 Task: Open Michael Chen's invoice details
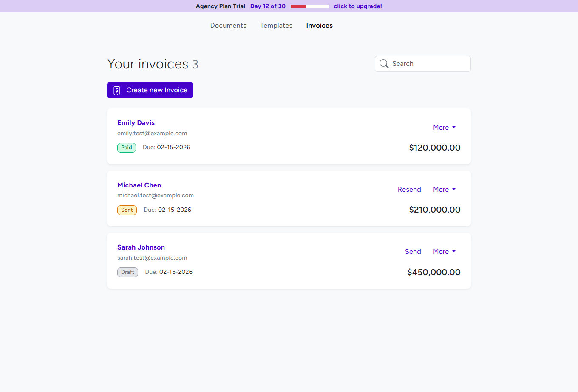pyautogui.click(x=139, y=185)
